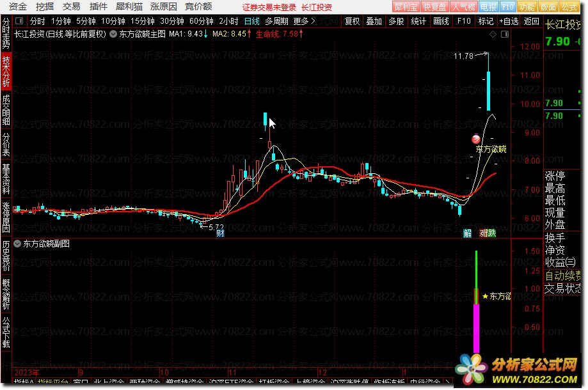Image resolution: width=588 pixels, height=390 pixels.
Task: Switch to the 5分钟 period
Action: coord(86,21)
